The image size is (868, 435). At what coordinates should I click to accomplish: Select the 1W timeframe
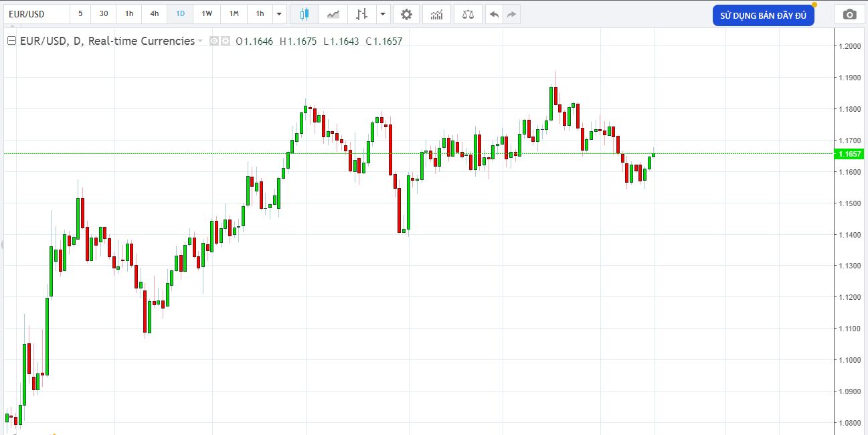[x=207, y=14]
